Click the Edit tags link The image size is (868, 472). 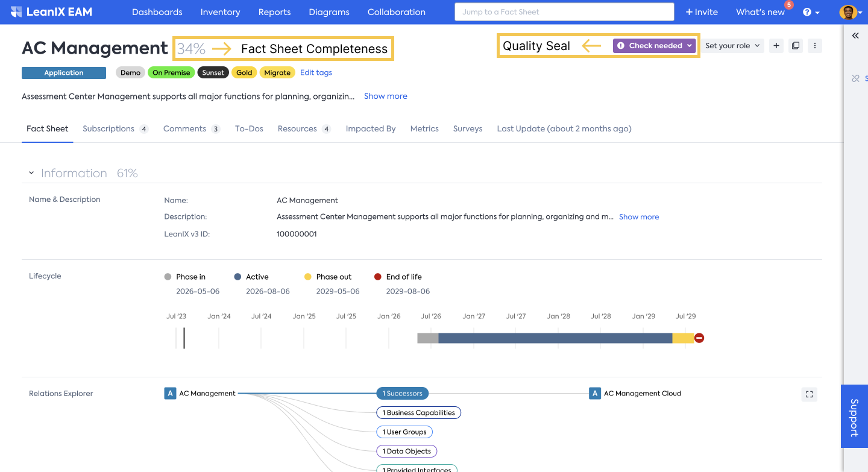click(x=316, y=72)
